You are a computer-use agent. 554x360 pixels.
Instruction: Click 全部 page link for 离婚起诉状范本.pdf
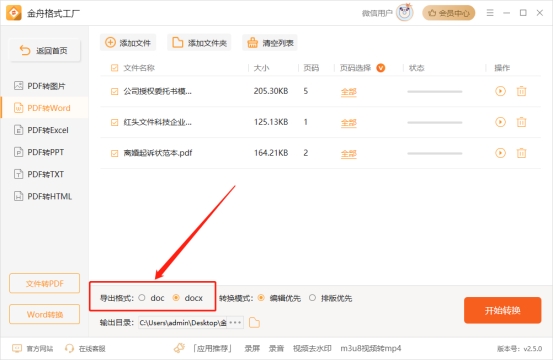click(x=349, y=154)
